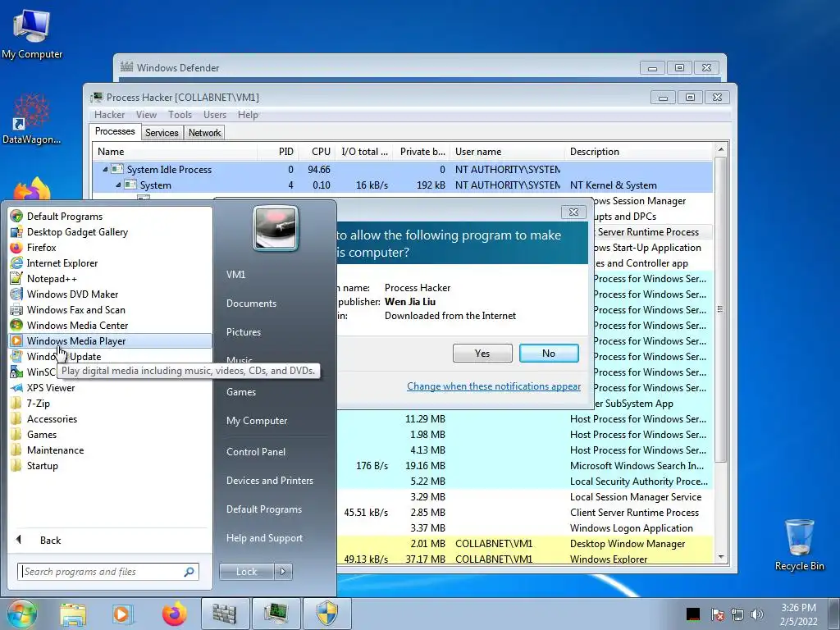Open the Hacker menu in Process Hacker

(x=109, y=115)
